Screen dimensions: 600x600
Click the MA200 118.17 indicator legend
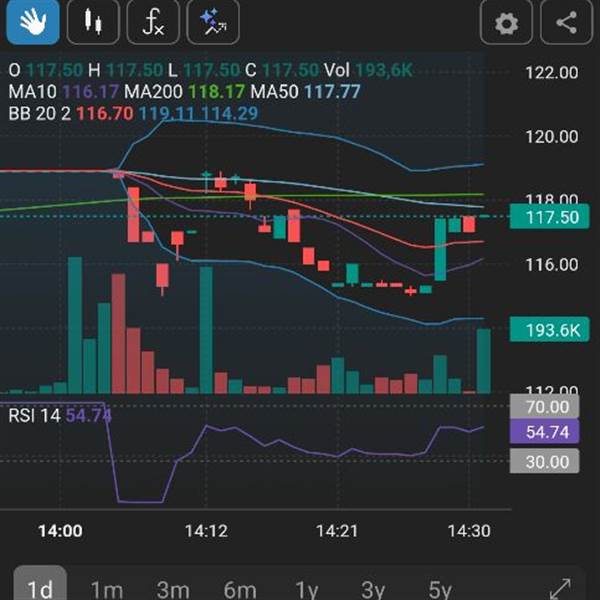tap(184, 91)
